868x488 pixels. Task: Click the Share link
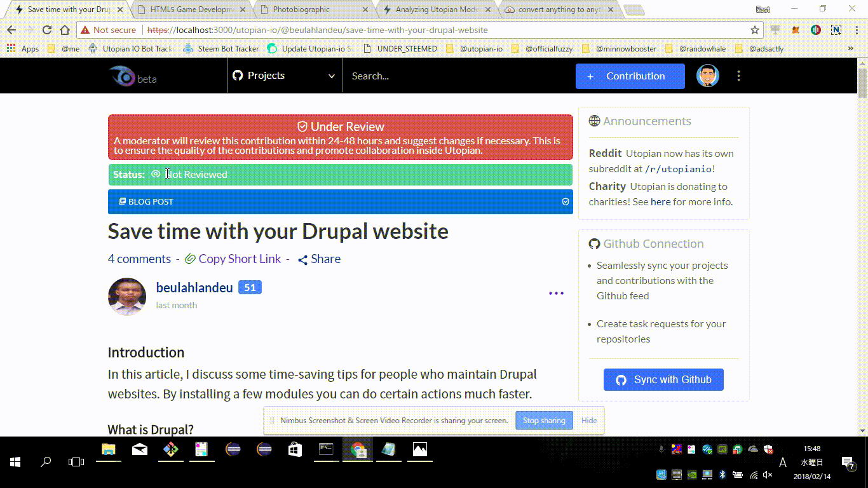[x=326, y=259]
